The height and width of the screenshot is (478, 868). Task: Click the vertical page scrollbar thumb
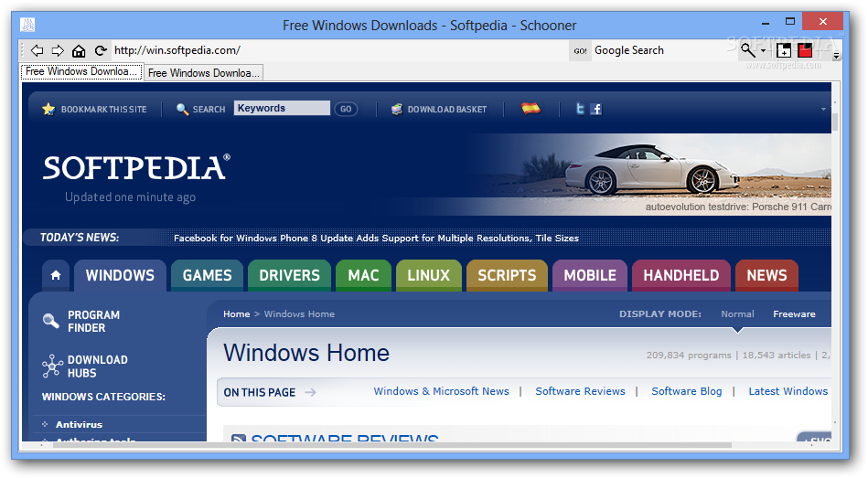pos(835,122)
